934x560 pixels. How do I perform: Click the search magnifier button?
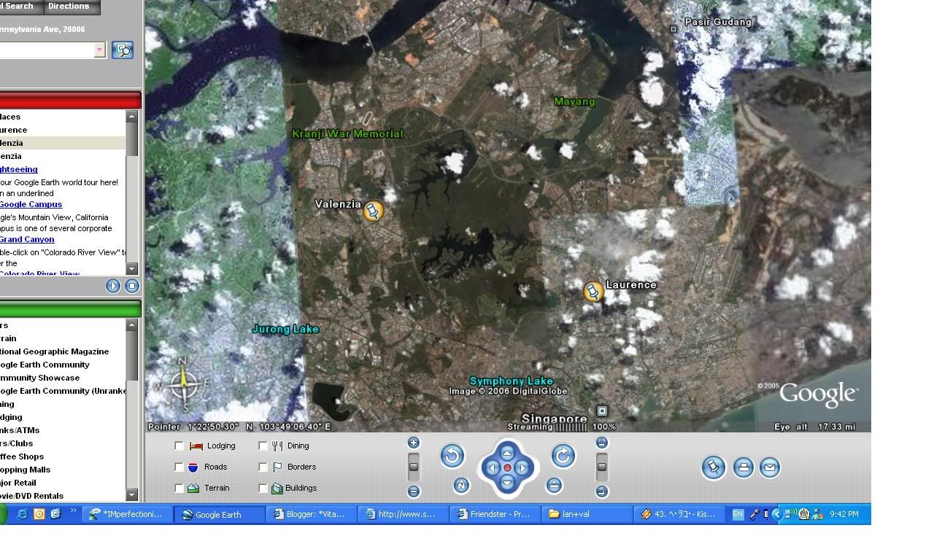coord(123,50)
